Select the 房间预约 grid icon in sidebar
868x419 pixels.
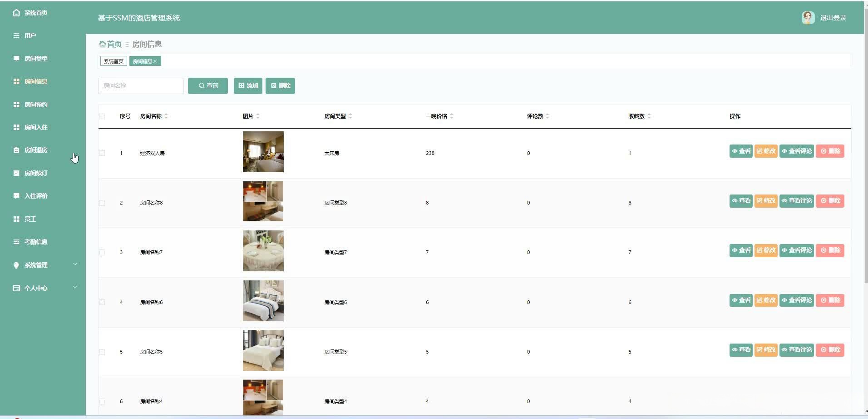tap(16, 105)
